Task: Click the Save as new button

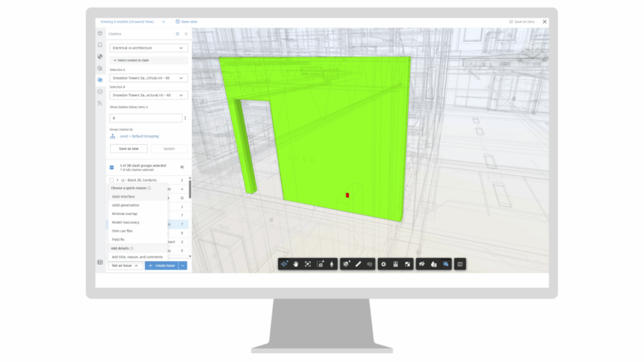Action: 128,148
